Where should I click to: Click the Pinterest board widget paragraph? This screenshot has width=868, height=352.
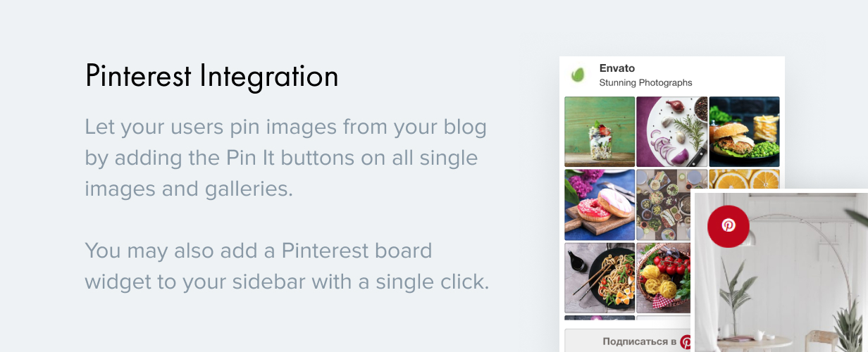click(x=287, y=265)
